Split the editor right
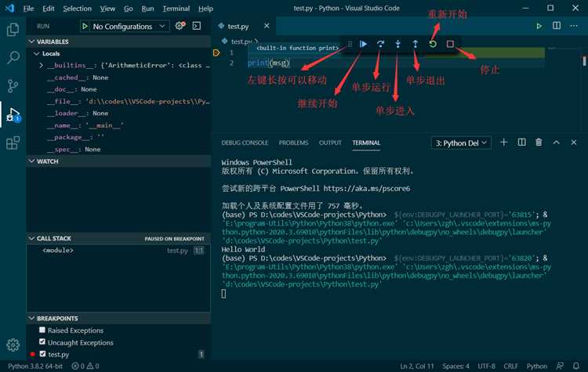 point(557,26)
